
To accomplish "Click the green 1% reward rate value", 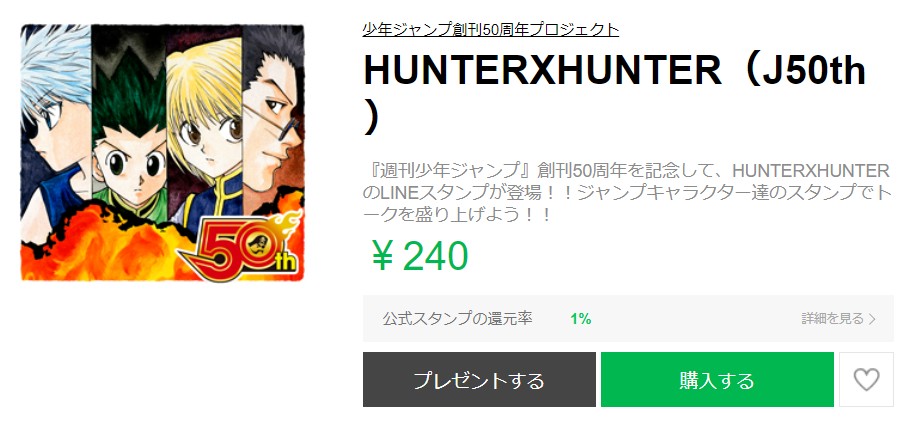I will click(x=581, y=319).
